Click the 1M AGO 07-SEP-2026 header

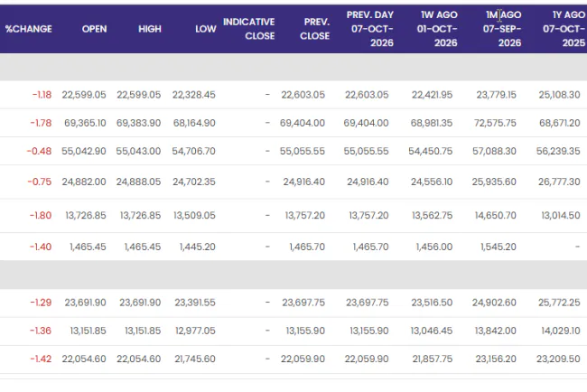pyautogui.click(x=502, y=29)
